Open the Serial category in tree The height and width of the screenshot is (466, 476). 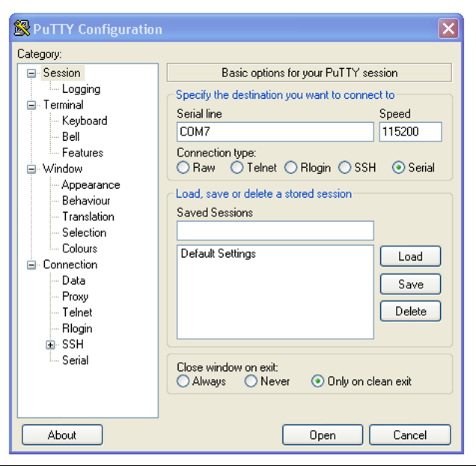click(x=76, y=360)
